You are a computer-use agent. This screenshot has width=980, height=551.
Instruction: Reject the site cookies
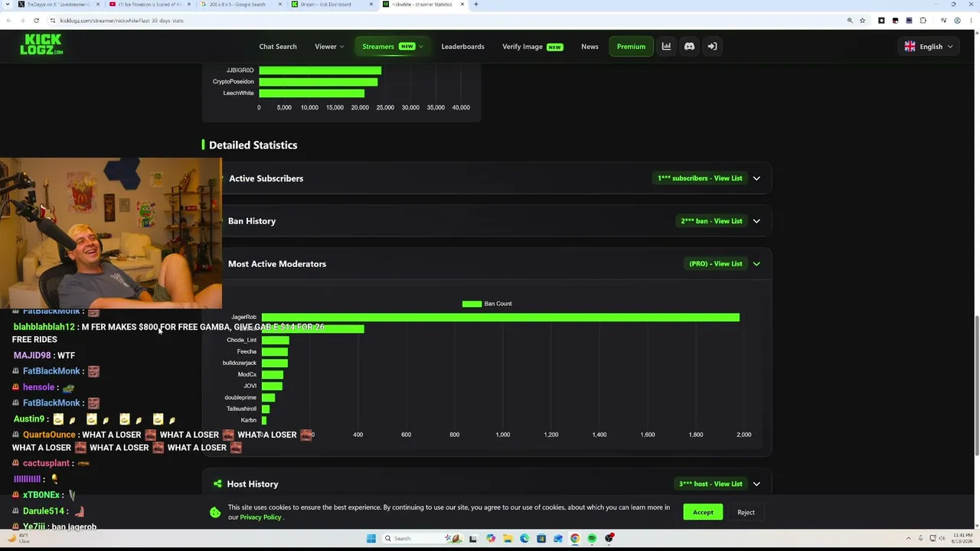(746, 513)
